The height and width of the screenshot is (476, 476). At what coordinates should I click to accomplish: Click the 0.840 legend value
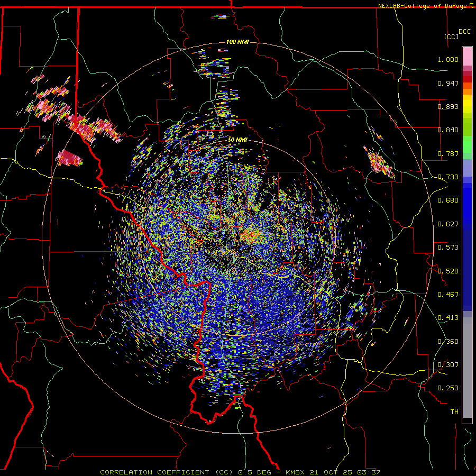[448, 130]
